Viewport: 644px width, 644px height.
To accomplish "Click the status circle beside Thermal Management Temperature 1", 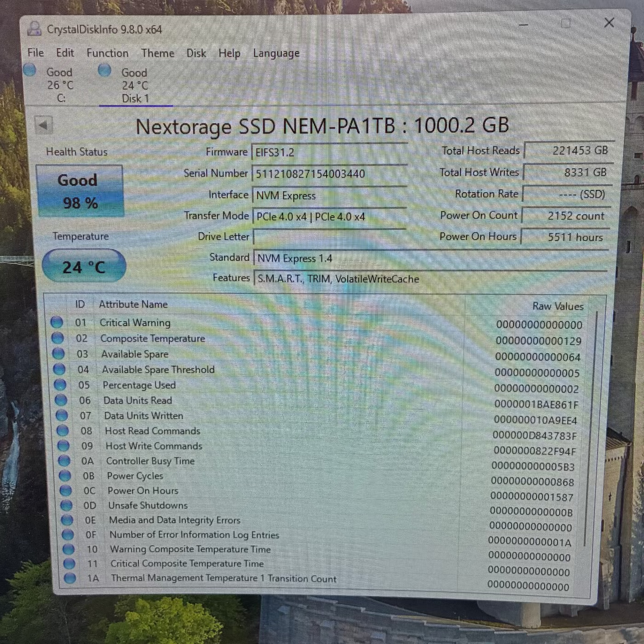I will coord(70,578).
